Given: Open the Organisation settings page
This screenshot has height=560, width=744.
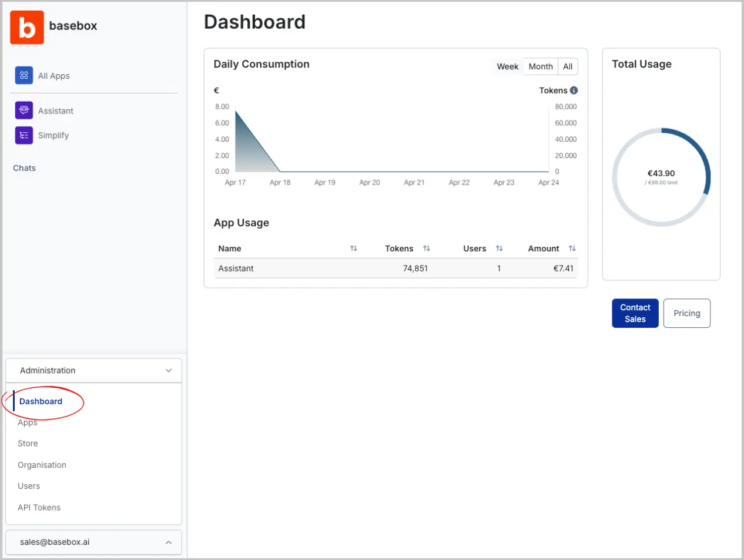Looking at the screenshot, I should point(42,465).
